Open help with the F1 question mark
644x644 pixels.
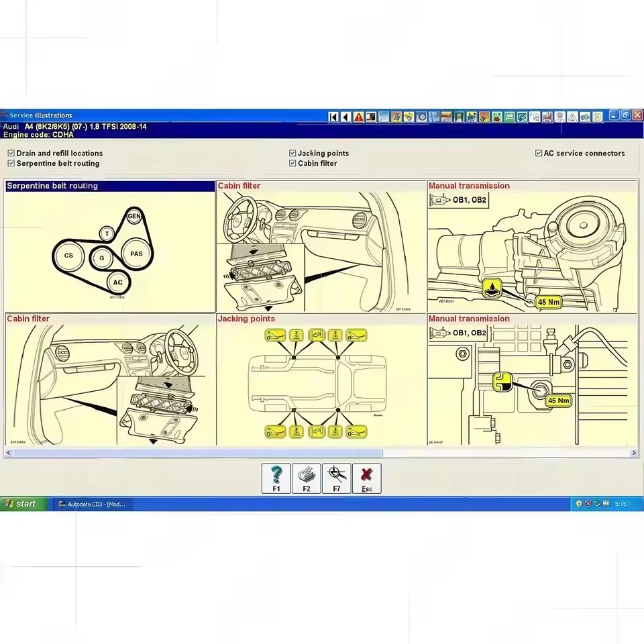pos(276,478)
